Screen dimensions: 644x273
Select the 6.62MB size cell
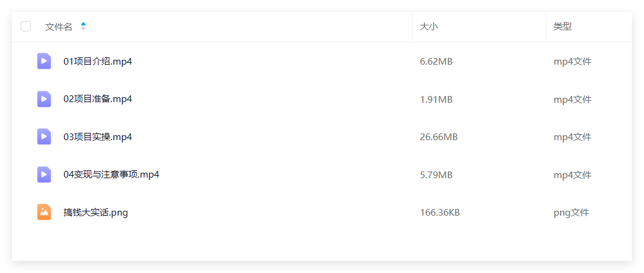(x=436, y=62)
